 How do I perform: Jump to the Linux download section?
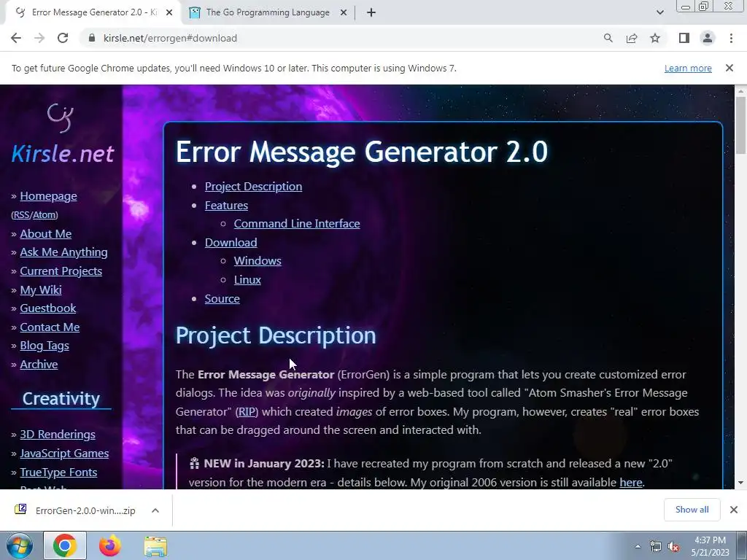coord(247,279)
